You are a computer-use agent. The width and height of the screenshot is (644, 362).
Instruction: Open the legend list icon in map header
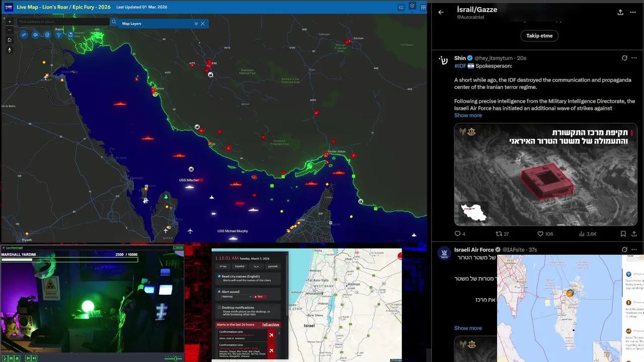point(401,8)
